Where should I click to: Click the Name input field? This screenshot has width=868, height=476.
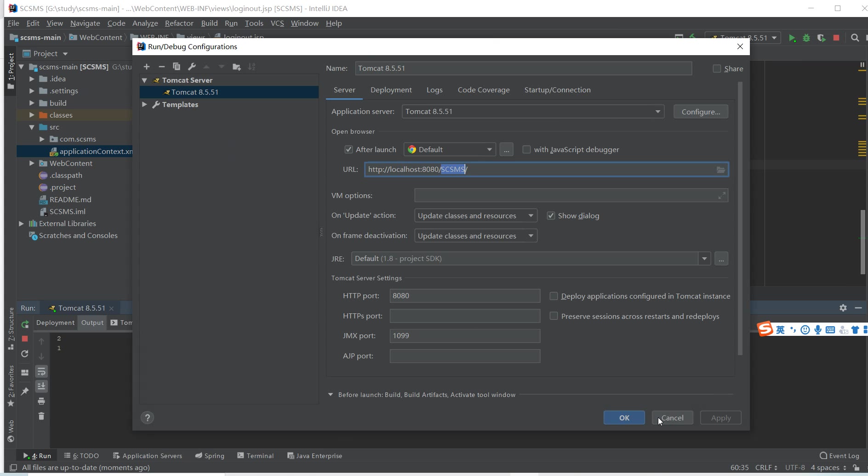point(523,68)
